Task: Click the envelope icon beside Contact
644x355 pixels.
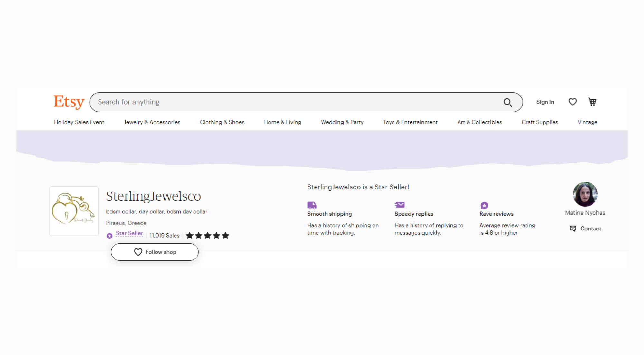Action: point(573,229)
